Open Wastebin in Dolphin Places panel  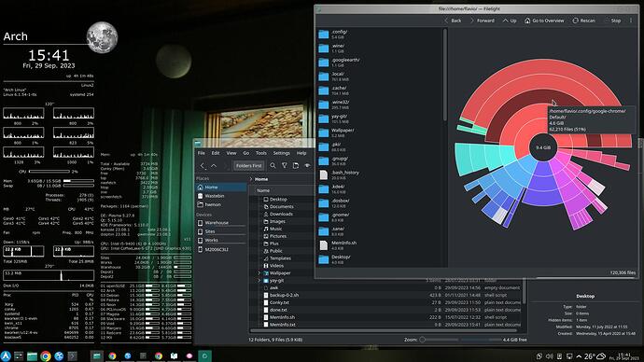click(221, 196)
